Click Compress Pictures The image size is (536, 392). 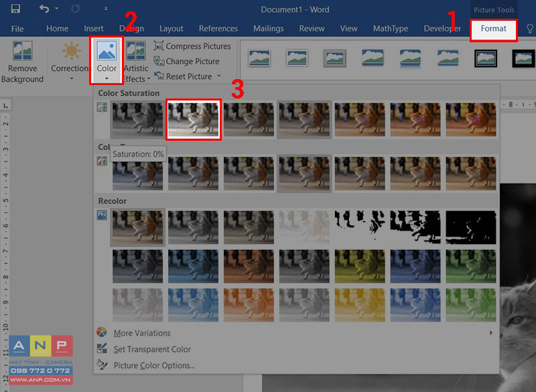tap(192, 46)
